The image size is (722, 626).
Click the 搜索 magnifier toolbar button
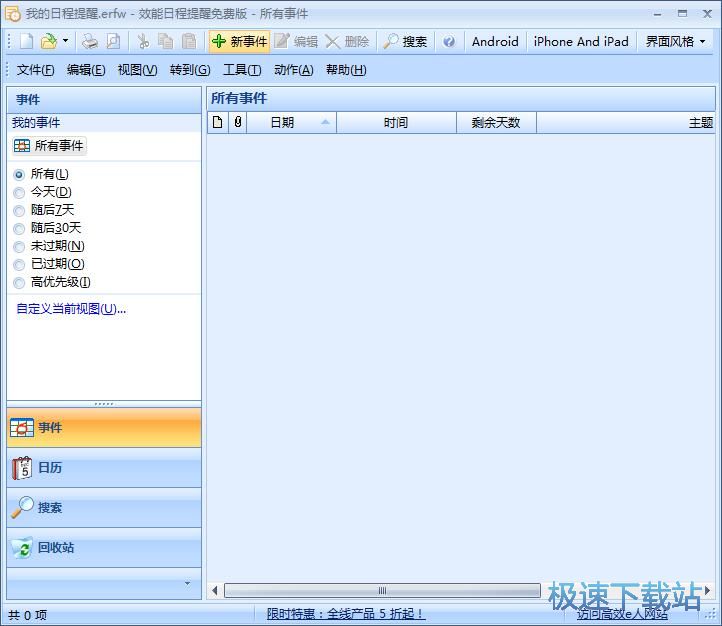point(405,41)
